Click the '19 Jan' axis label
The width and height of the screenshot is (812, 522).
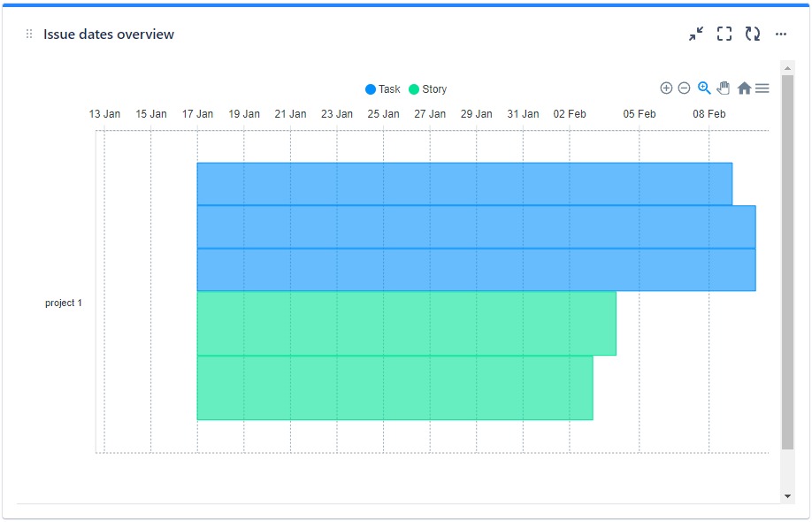click(244, 114)
